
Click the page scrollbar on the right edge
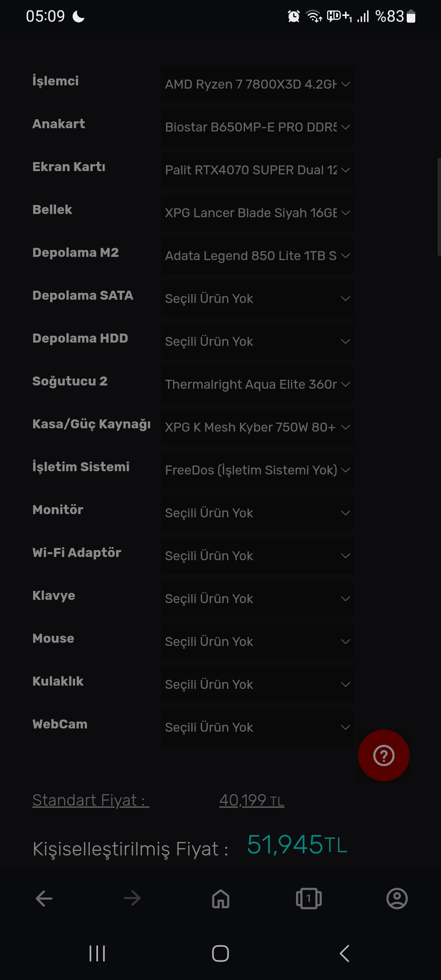[x=439, y=207]
